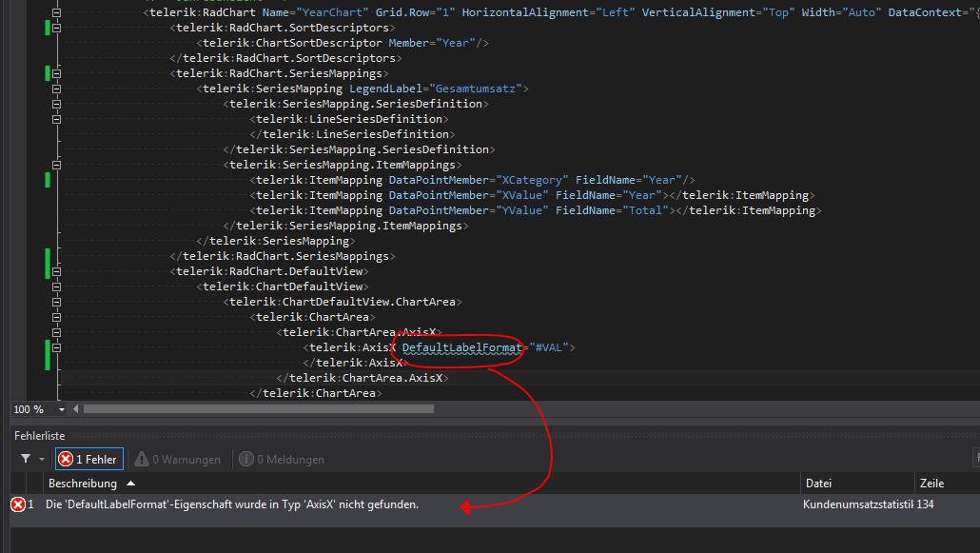Image resolution: width=980 pixels, height=553 pixels.
Task: Collapse the opening telerik:ChartArea tag
Action: click(56, 317)
